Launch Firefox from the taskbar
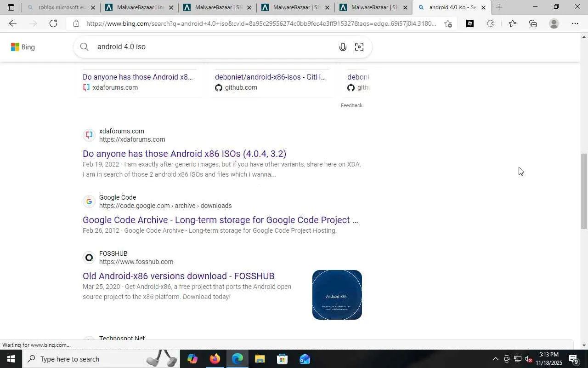Screen dimensions: 588x368 click(215, 359)
